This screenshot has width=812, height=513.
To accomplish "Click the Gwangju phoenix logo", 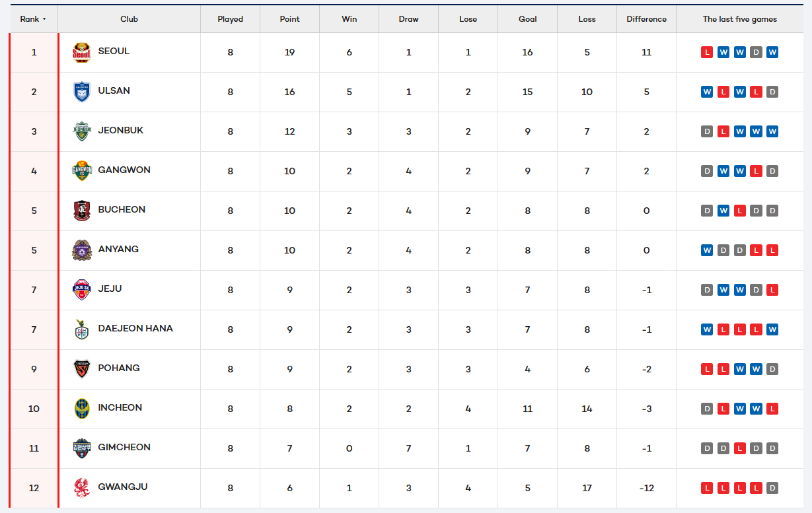I will 81,488.
